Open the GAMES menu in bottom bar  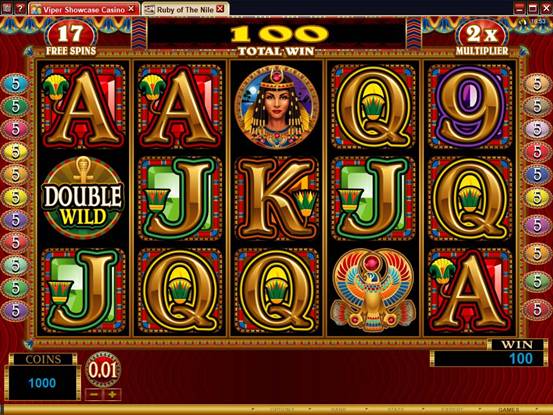click(x=508, y=410)
